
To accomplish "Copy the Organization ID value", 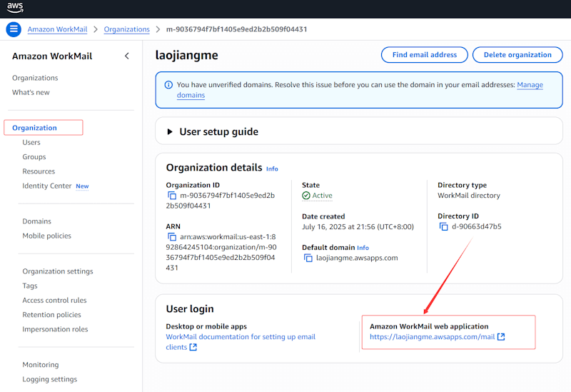I will pyautogui.click(x=171, y=196).
